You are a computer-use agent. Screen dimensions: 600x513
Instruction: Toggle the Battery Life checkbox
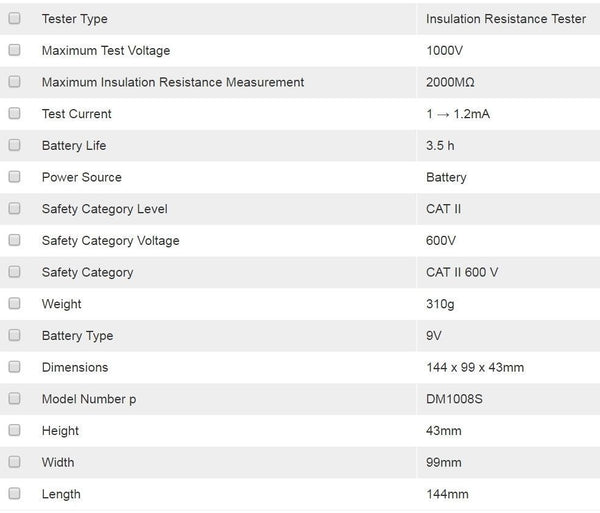pyautogui.click(x=14, y=145)
